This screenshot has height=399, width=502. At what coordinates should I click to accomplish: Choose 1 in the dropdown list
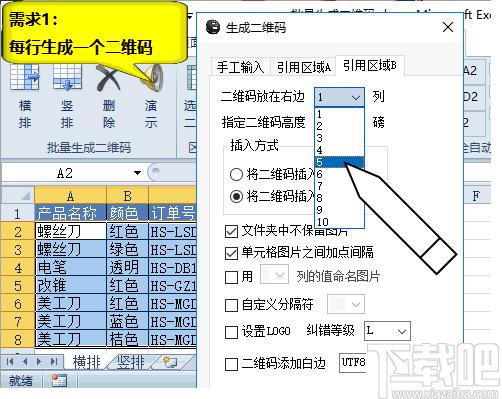pyautogui.click(x=339, y=114)
